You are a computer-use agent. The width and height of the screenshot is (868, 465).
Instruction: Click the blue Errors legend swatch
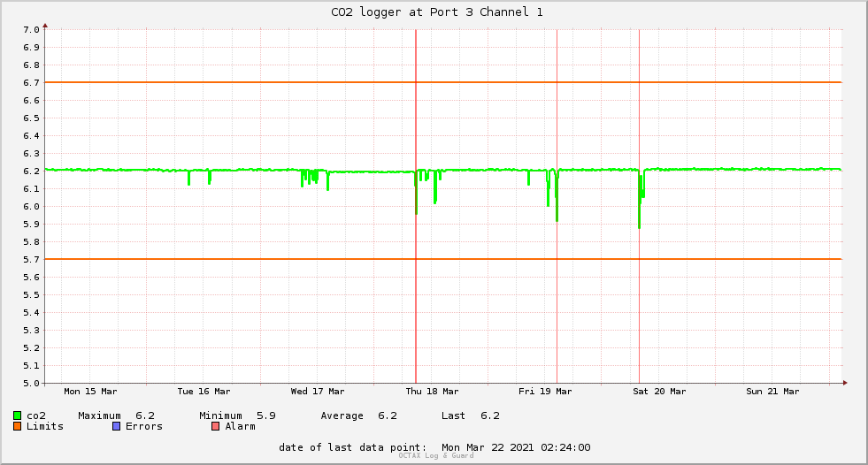[x=116, y=426]
